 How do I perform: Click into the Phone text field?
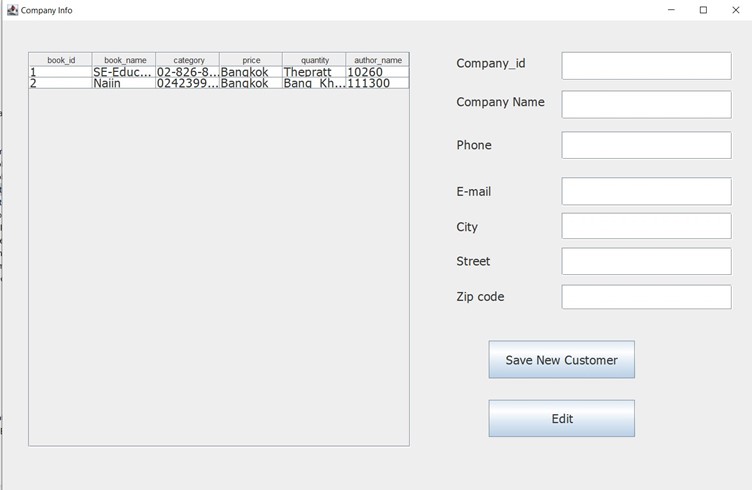646,145
